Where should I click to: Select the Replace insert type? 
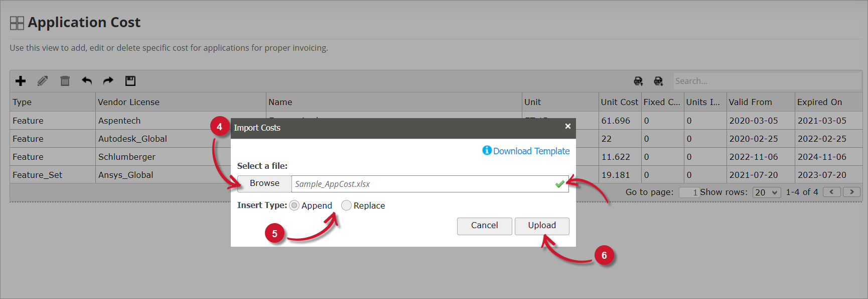click(x=346, y=206)
